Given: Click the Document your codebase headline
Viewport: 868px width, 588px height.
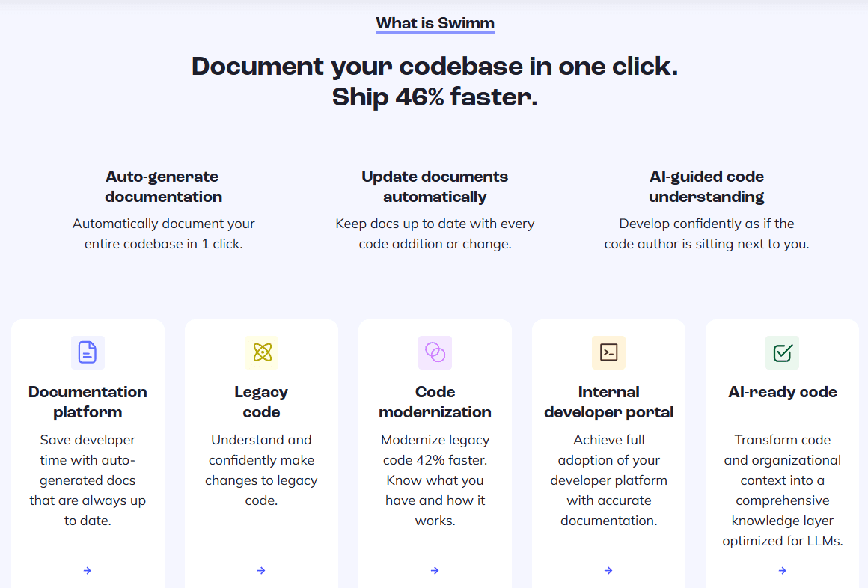Looking at the screenshot, I should (434, 82).
